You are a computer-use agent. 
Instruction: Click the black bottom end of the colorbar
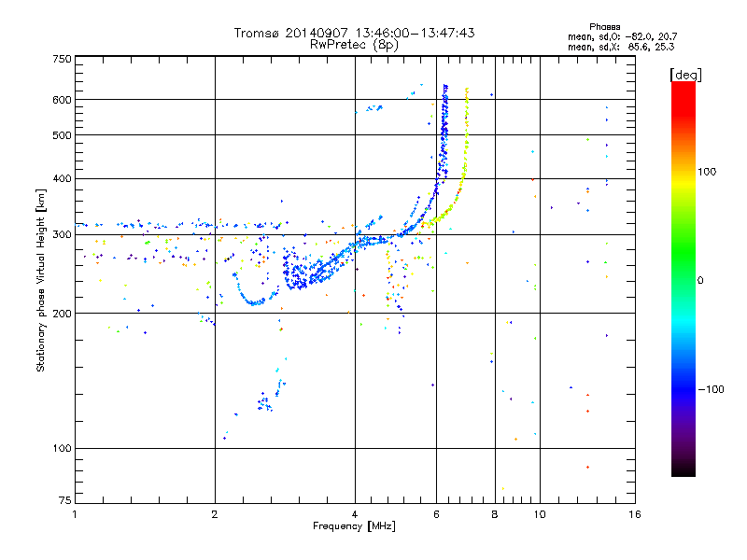tap(684, 469)
